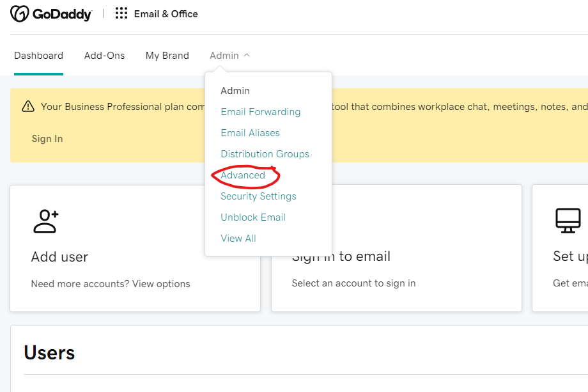Open the Add user card heading
The height and width of the screenshot is (392, 588).
pyautogui.click(x=59, y=257)
